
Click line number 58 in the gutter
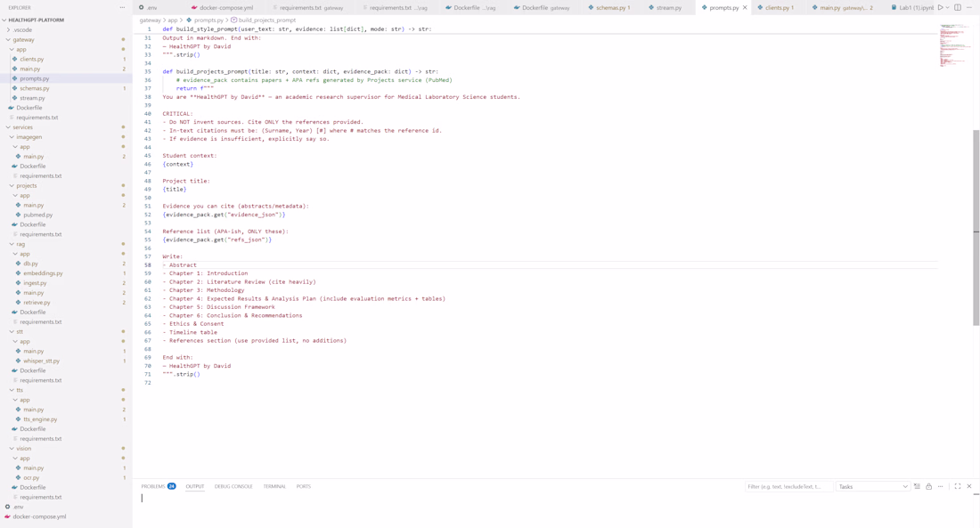(148, 265)
